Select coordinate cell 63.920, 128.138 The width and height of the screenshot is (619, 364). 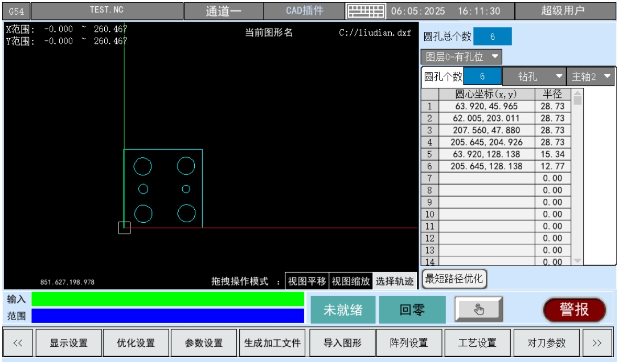tap(487, 154)
